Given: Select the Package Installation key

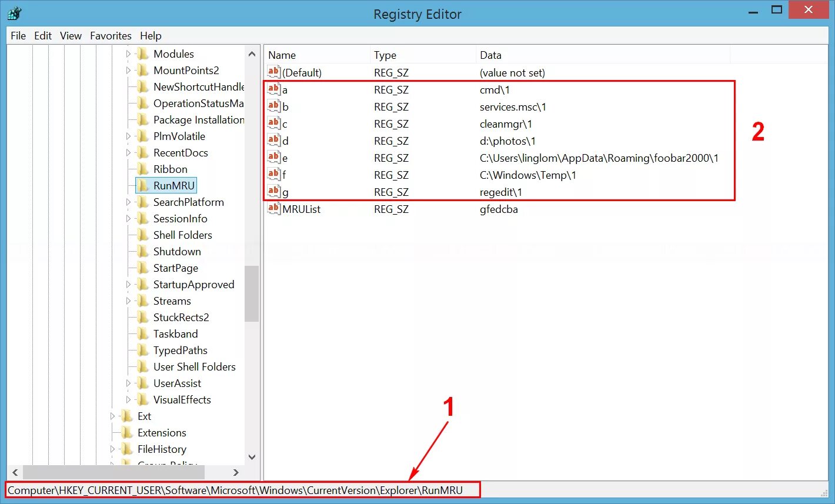Looking at the screenshot, I should point(198,120).
